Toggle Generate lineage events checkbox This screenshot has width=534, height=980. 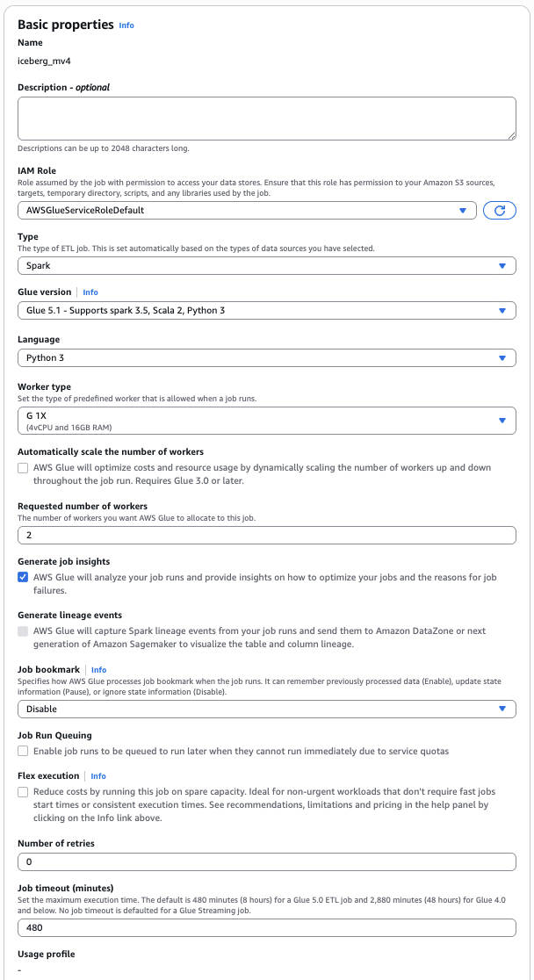tap(23, 631)
